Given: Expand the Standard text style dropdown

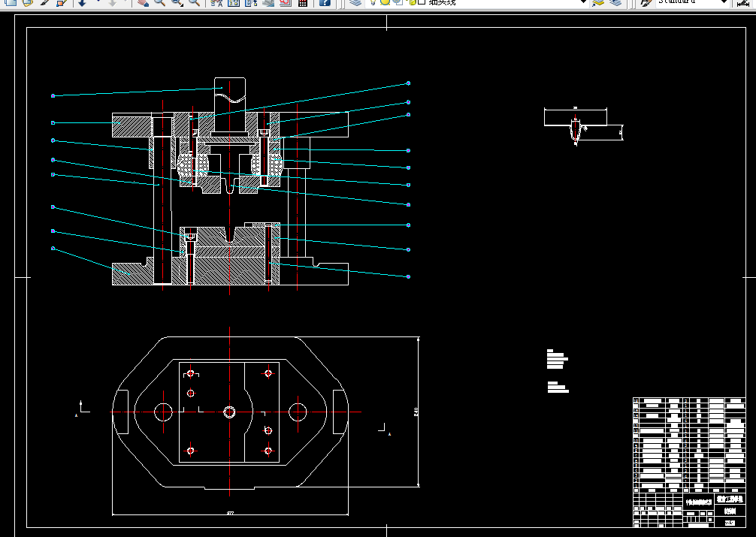Looking at the screenshot, I should point(724,2).
